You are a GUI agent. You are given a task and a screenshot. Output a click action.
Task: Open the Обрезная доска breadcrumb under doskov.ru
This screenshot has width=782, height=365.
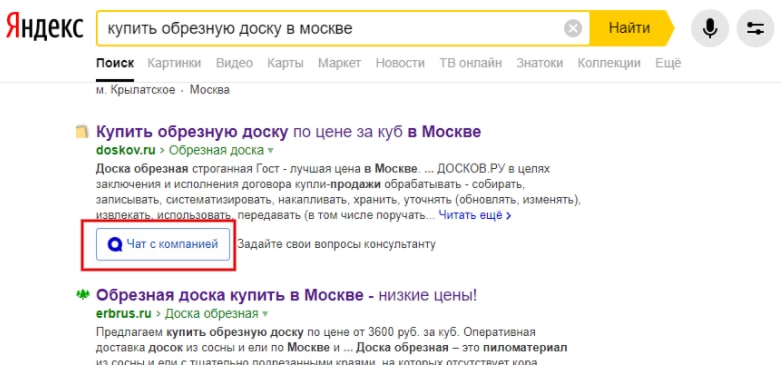tap(216, 150)
